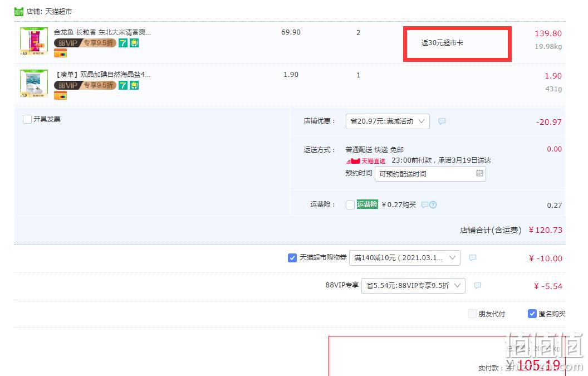Click the 店铺: 天猫超市 shop name
Image resolution: width=588 pixels, height=376 pixels.
[49, 12]
